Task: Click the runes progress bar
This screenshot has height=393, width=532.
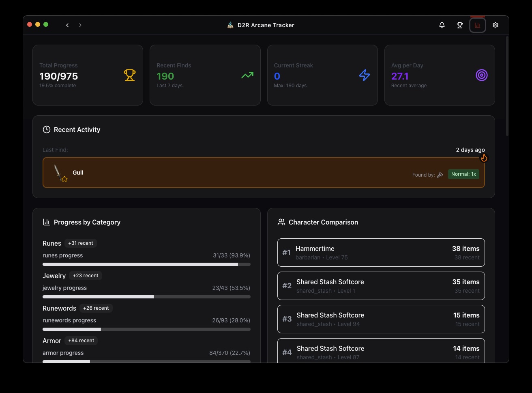Action: (146, 264)
